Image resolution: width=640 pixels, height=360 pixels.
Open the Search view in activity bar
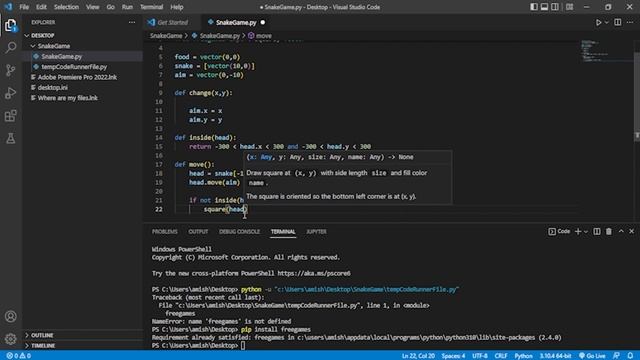(x=11, y=47)
